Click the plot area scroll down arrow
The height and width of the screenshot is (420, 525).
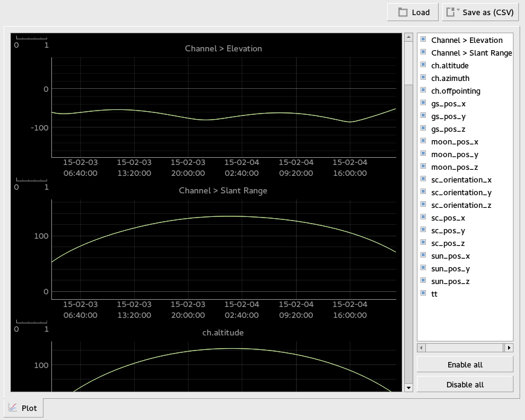tap(408, 388)
